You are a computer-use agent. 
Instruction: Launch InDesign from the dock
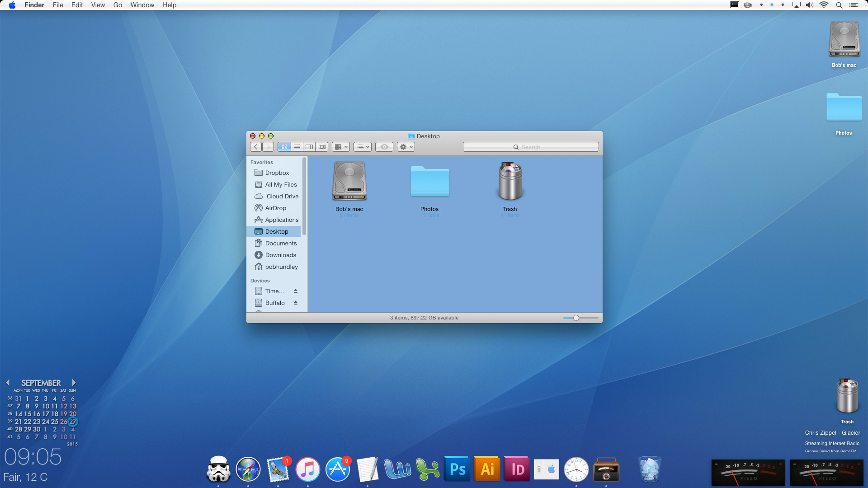click(x=517, y=469)
